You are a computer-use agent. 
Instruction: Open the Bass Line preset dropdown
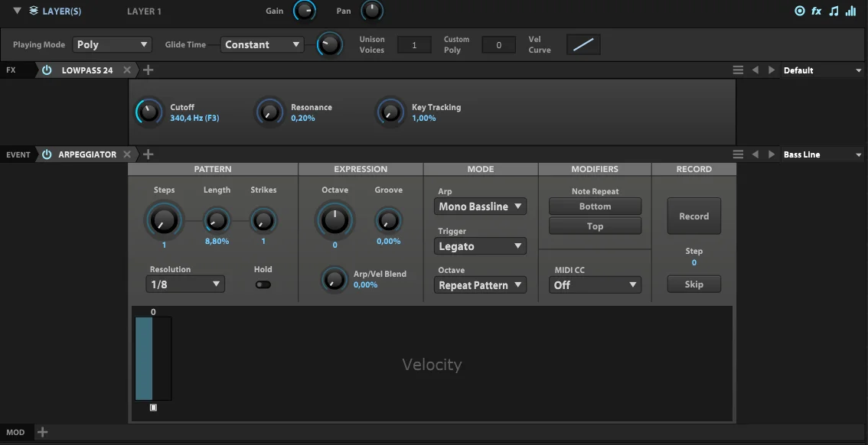(823, 154)
